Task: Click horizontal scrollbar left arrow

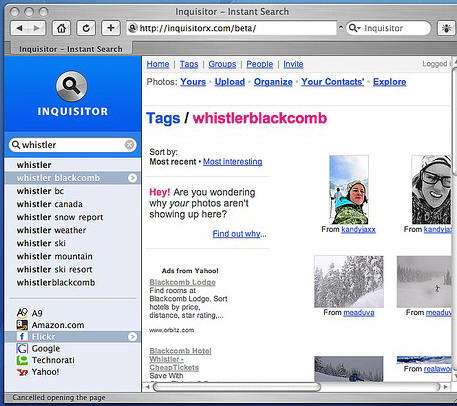Action: pyautogui.click(x=148, y=387)
